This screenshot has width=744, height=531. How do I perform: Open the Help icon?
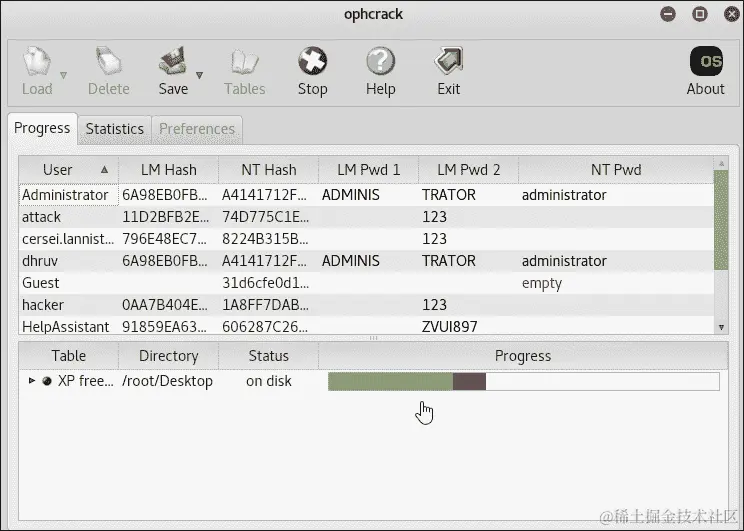(x=381, y=61)
